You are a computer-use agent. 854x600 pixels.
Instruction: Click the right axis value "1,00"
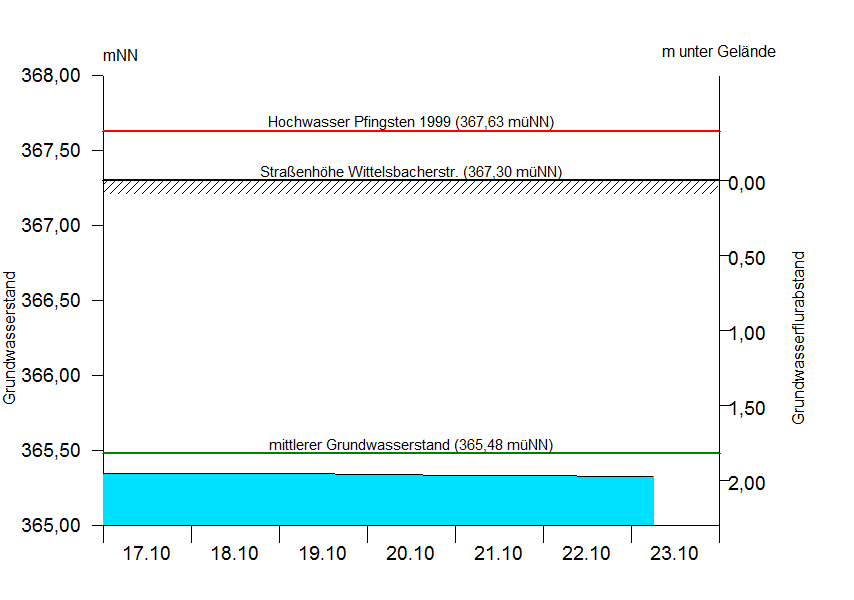coord(747,333)
